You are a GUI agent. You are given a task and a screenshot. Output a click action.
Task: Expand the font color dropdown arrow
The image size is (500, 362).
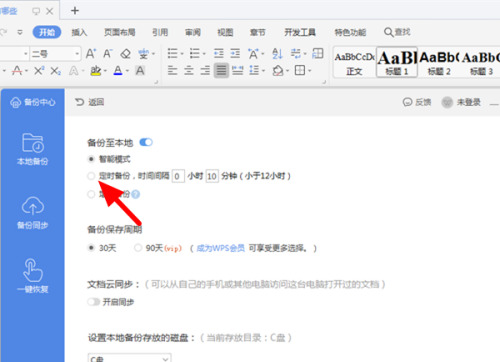point(127,71)
